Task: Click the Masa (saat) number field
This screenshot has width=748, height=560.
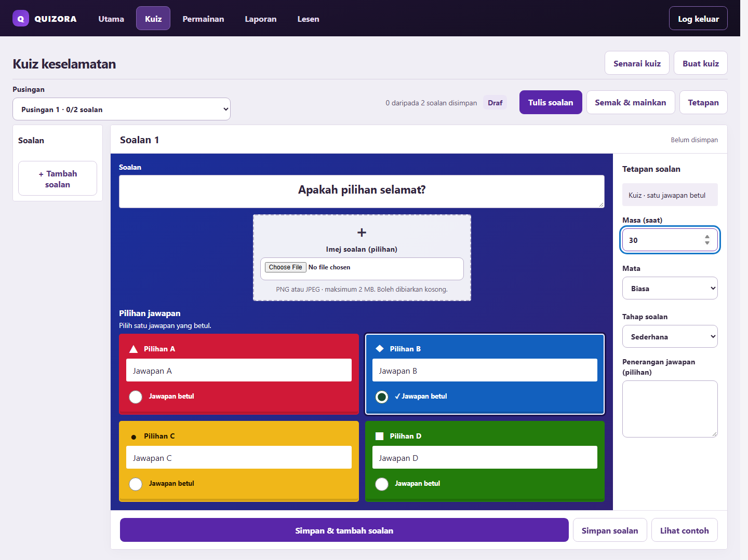Action: click(670, 240)
